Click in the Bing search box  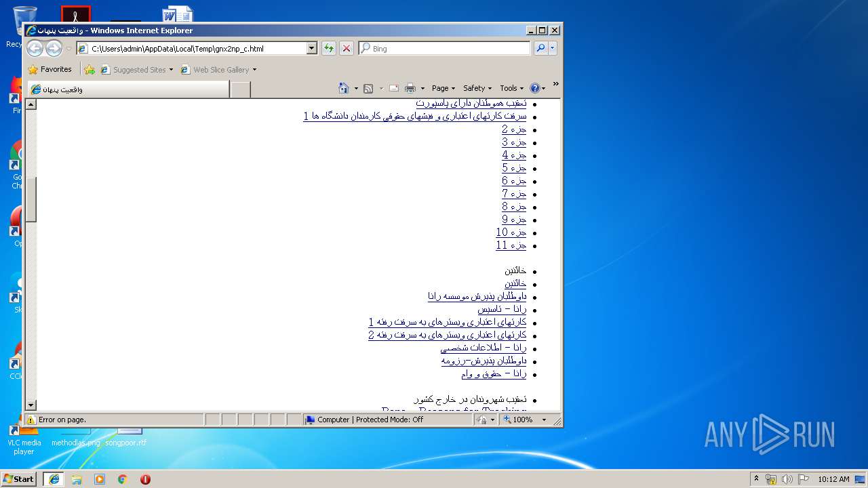point(446,48)
